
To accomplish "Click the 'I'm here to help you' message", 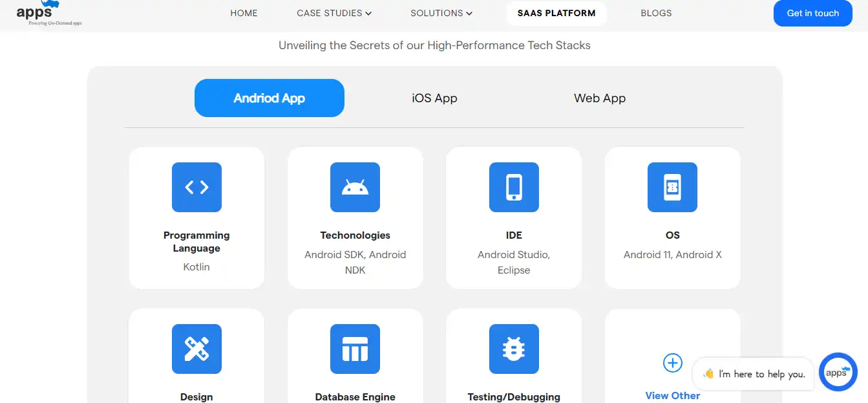I will tap(753, 374).
